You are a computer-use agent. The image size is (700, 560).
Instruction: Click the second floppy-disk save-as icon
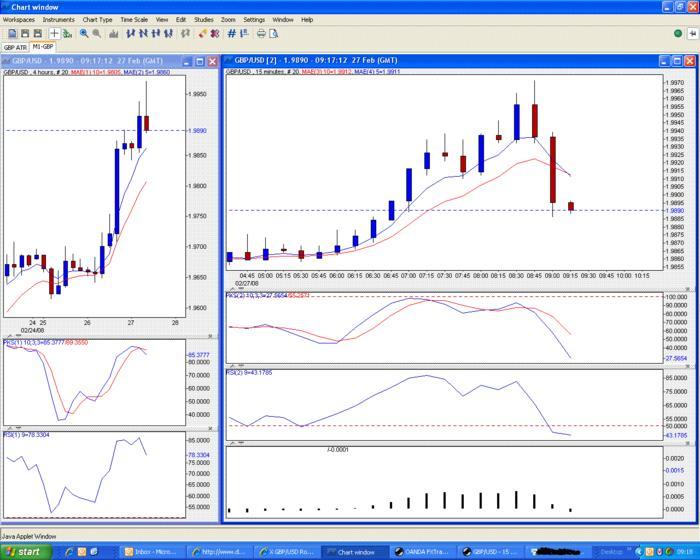pyautogui.click(x=38, y=33)
